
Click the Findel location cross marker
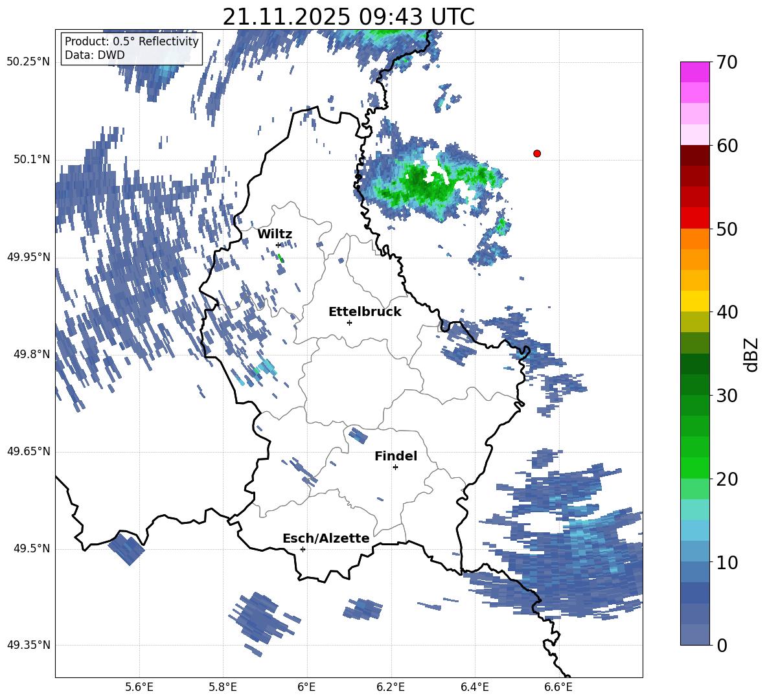click(x=395, y=468)
